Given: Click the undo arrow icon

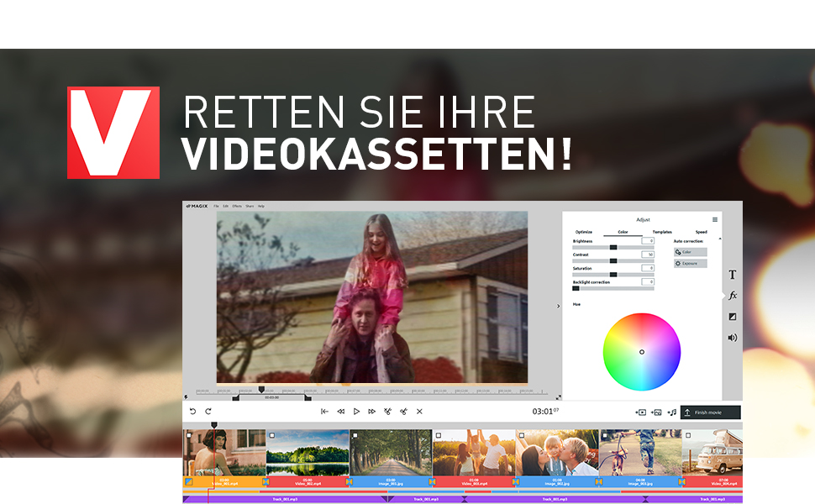Looking at the screenshot, I should coord(194,412).
